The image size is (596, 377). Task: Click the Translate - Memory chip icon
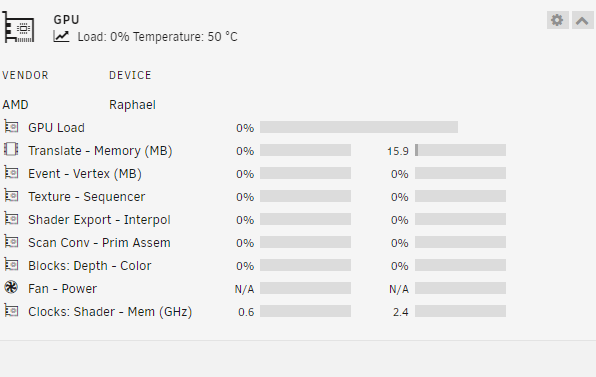coord(11,149)
